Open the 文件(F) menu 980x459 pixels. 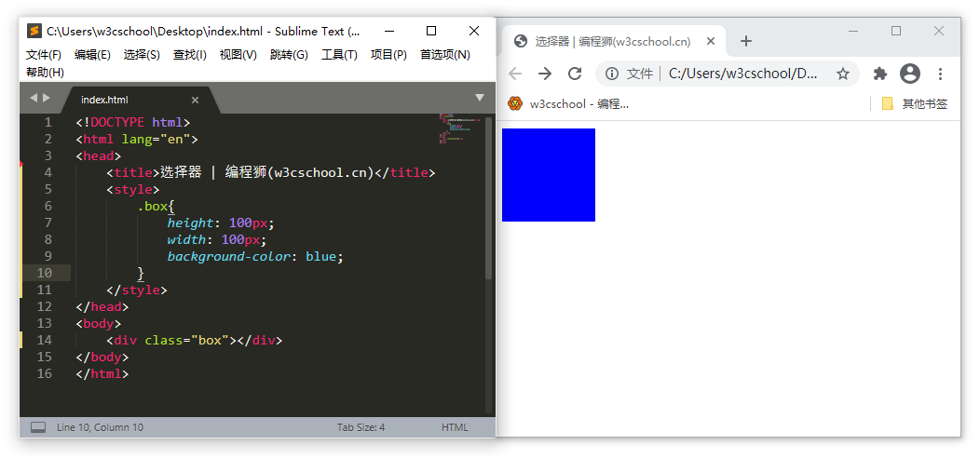(x=44, y=55)
